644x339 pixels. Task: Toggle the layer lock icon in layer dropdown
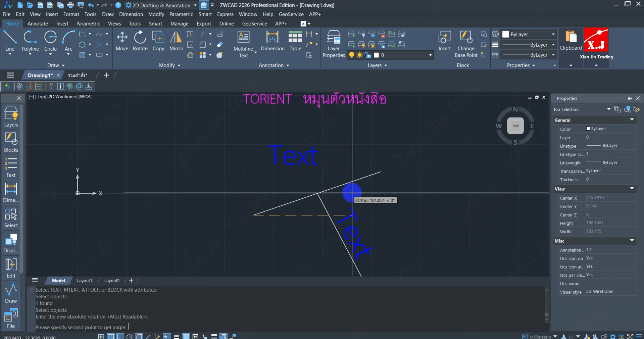point(368,55)
